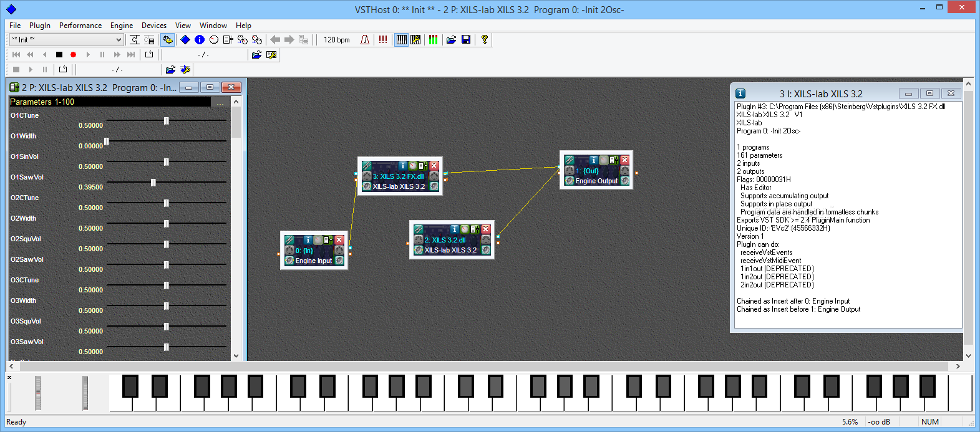This screenshot has width=980, height=432.
Task: Click the black stop button
Action: point(59,54)
